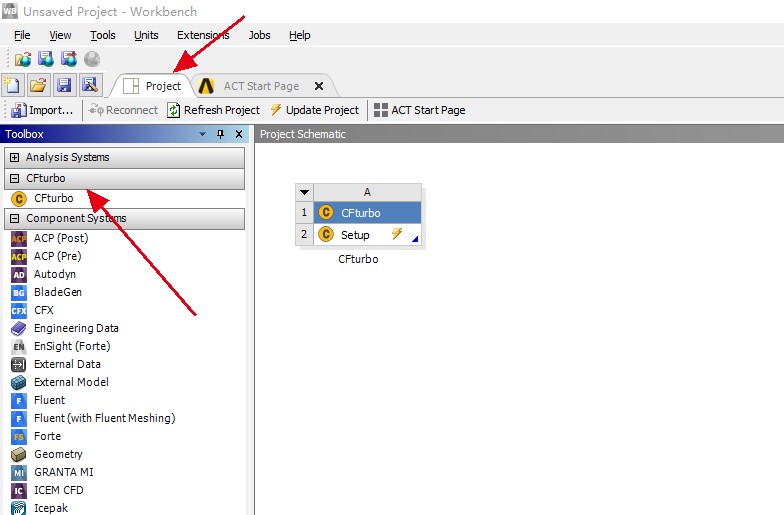Click the Refresh Project button
Image resolution: width=784 pixels, height=515 pixels.
214,110
